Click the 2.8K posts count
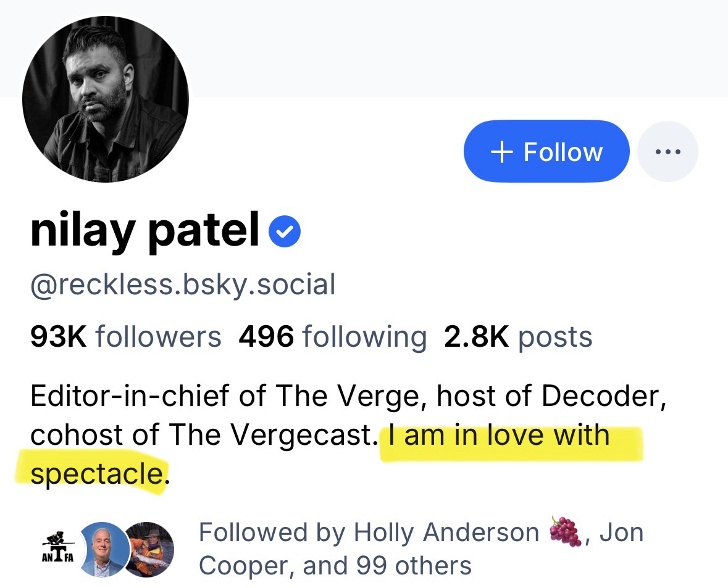The width and height of the screenshot is (728, 588). tap(518, 337)
